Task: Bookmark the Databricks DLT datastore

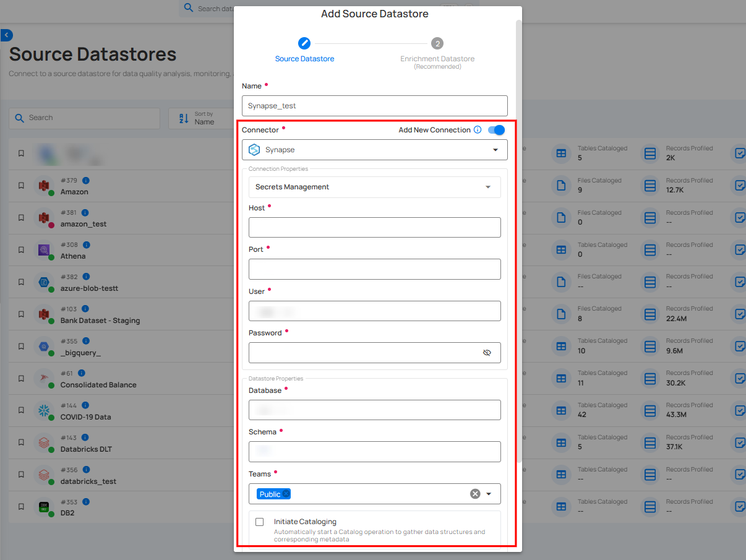Action: [x=21, y=443]
